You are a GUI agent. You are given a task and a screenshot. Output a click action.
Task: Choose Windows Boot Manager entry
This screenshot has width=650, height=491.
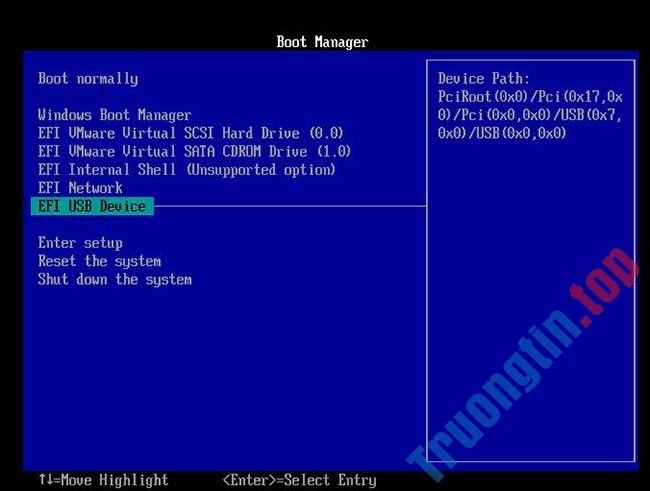114,115
